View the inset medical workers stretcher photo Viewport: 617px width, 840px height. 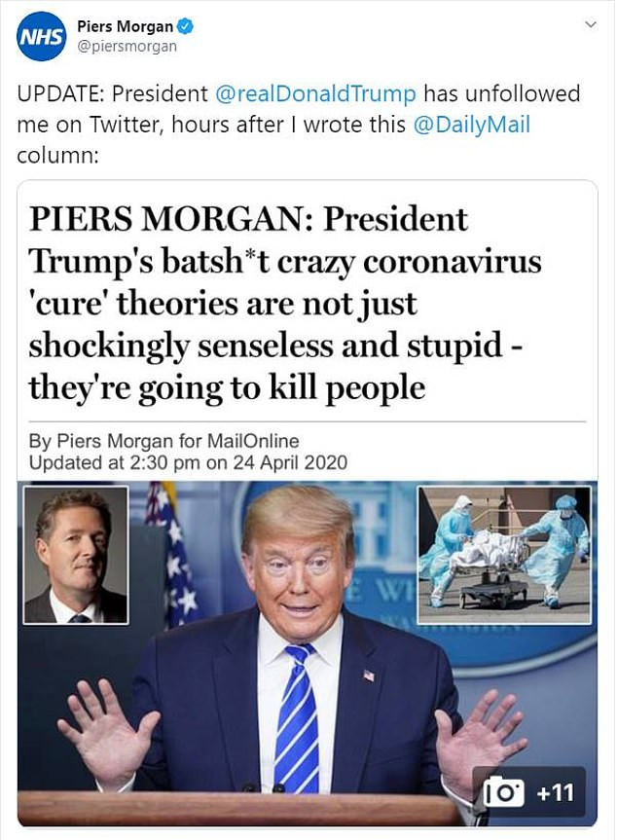[504, 555]
